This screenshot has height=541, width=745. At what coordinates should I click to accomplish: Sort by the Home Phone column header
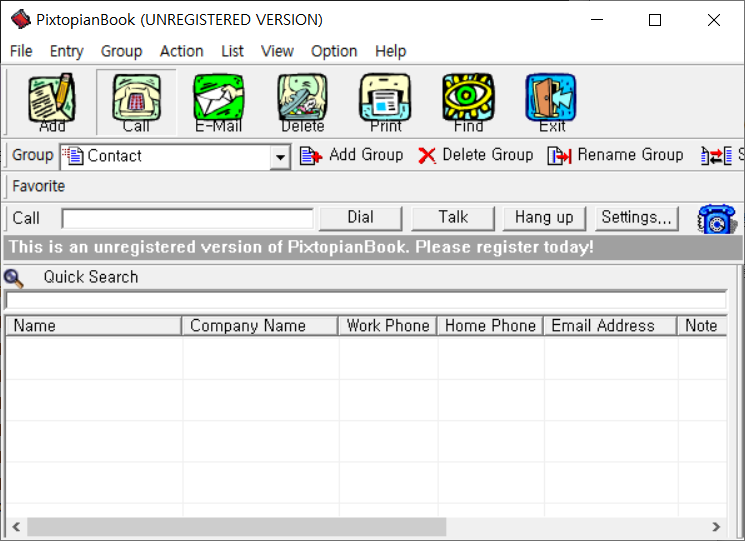pyautogui.click(x=490, y=326)
